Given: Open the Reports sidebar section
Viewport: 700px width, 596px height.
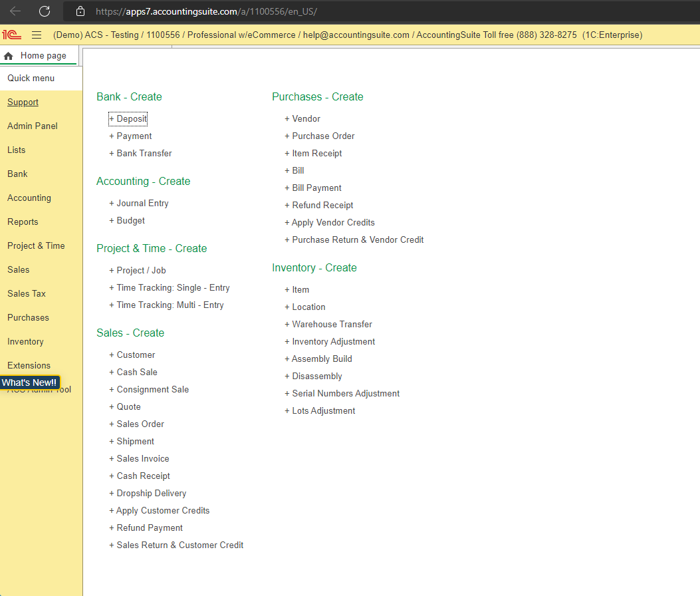Looking at the screenshot, I should 23,222.
